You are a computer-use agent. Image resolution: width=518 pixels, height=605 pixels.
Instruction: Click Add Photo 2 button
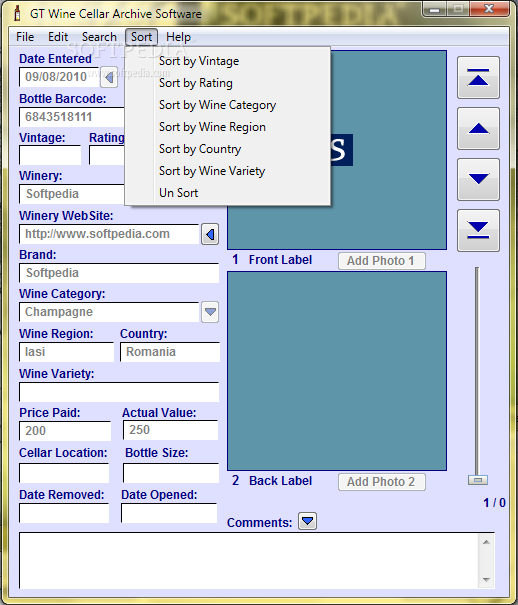coord(382,482)
